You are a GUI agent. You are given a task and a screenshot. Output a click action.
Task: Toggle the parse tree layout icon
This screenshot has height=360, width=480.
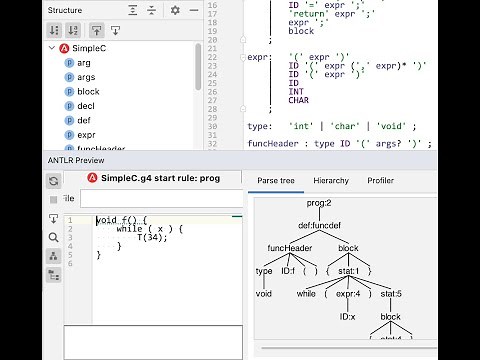tap(54, 256)
